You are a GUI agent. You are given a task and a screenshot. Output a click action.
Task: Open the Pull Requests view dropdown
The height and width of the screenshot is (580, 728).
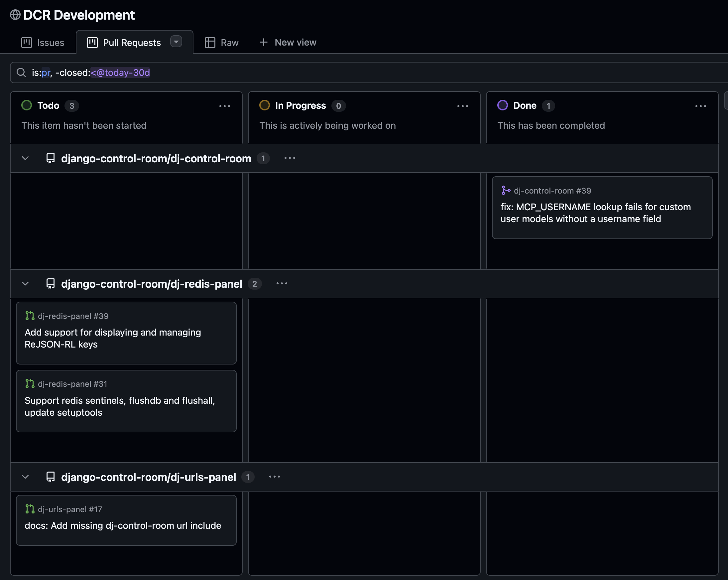(x=176, y=42)
